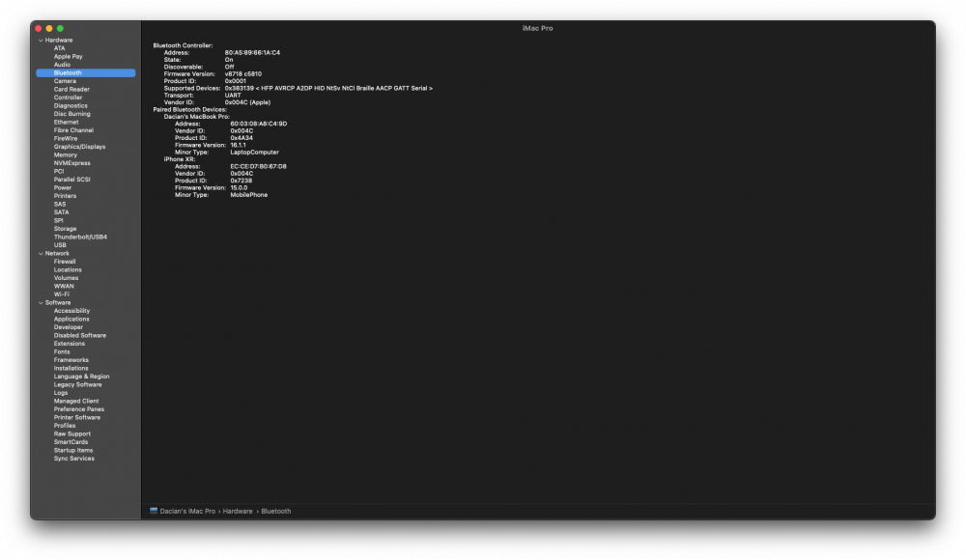Screen dimensions: 966x560
Task: Select SATA in the sidebar
Action: [x=61, y=211]
